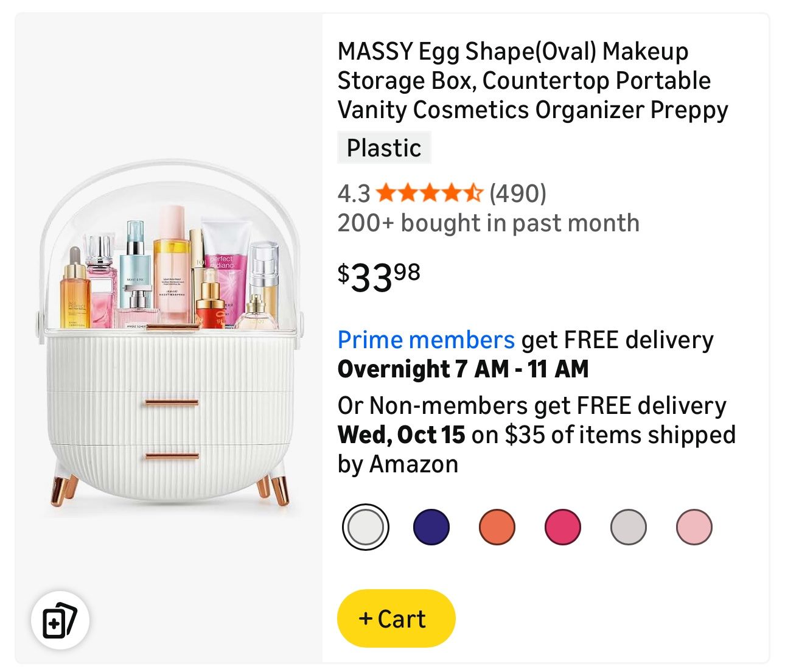Screen dimensions: 785x672
Task: Click the 200+ bought in past month text
Action: pyautogui.click(x=488, y=223)
